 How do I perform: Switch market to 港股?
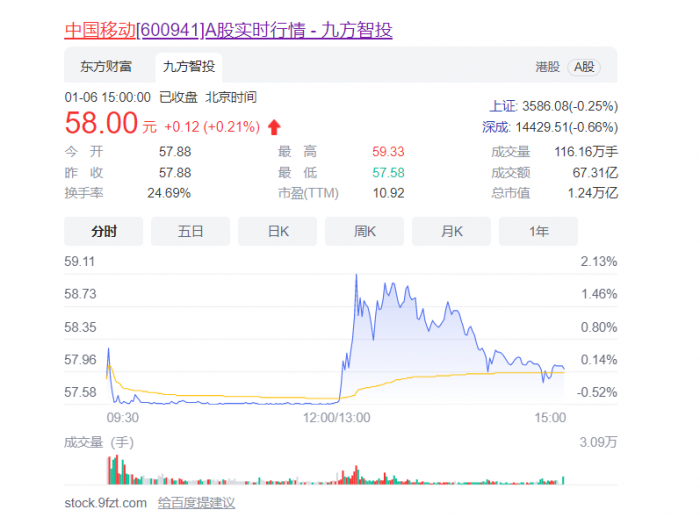tap(547, 67)
